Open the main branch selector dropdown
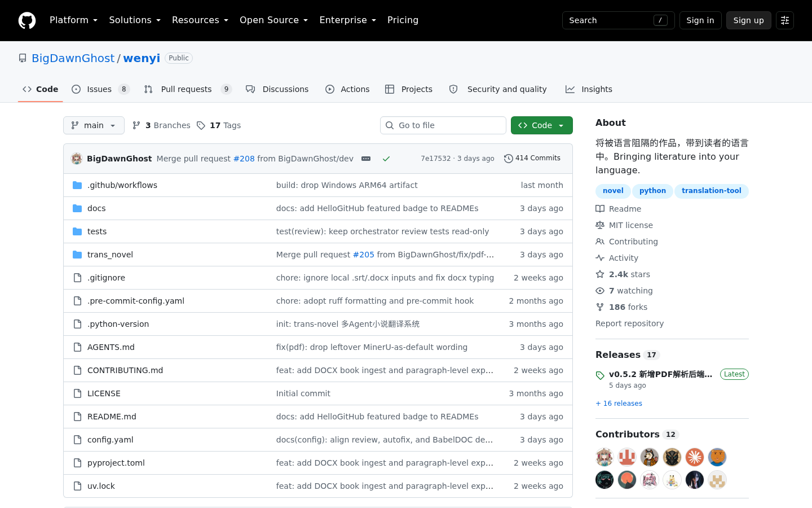This screenshot has height=508, width=812. tap(94, 125)
